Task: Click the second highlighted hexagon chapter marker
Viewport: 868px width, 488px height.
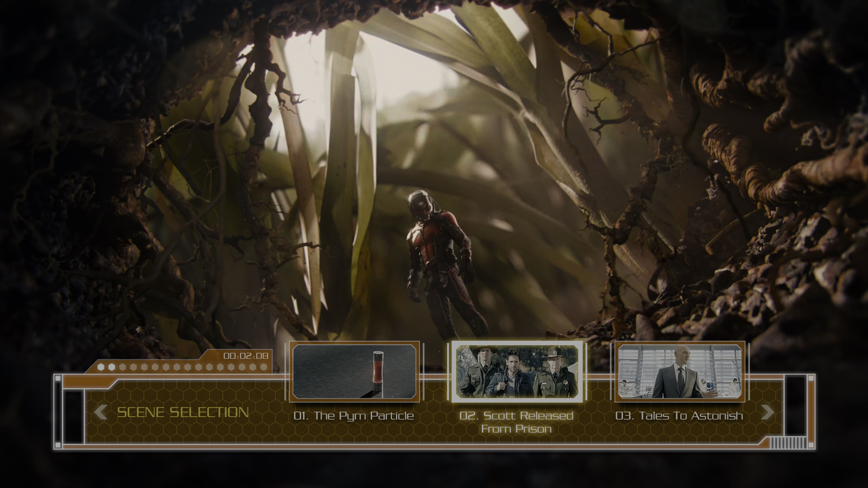Action: [112, 367]
